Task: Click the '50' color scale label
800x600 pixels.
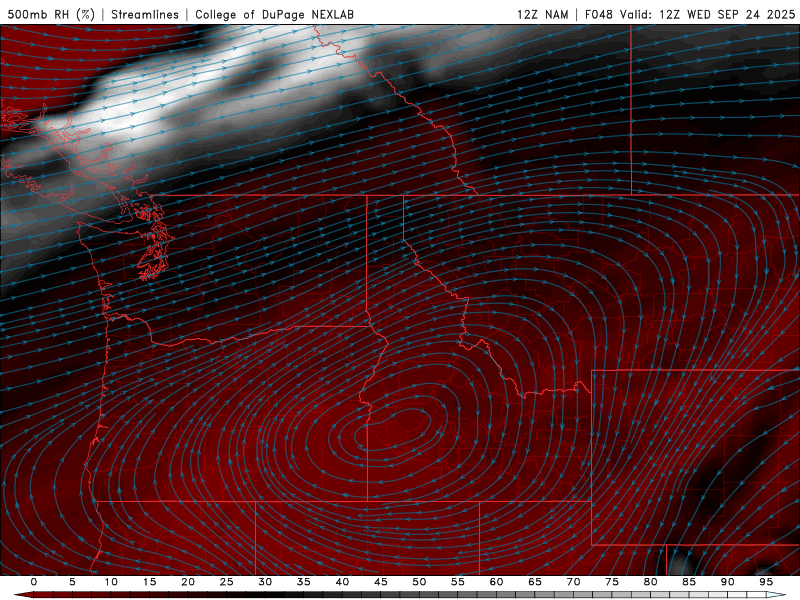Action: [419, 582]
